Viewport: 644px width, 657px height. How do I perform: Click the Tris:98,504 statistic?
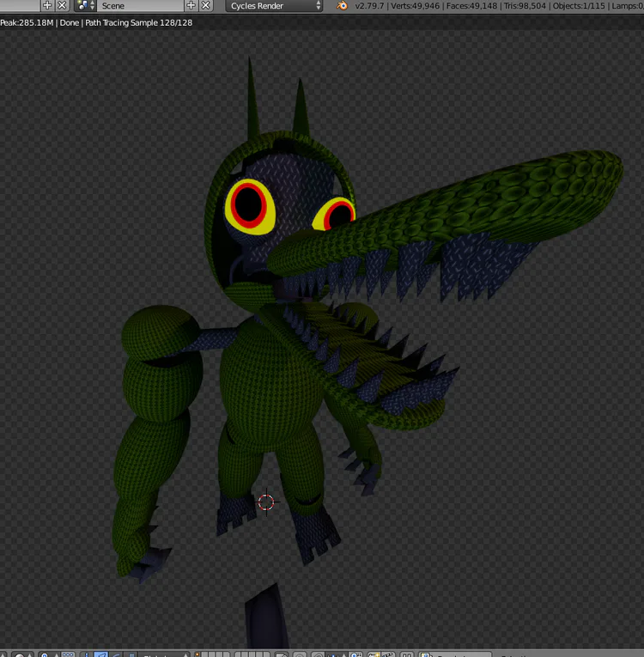pyautogui.click(x=525, y=6)
